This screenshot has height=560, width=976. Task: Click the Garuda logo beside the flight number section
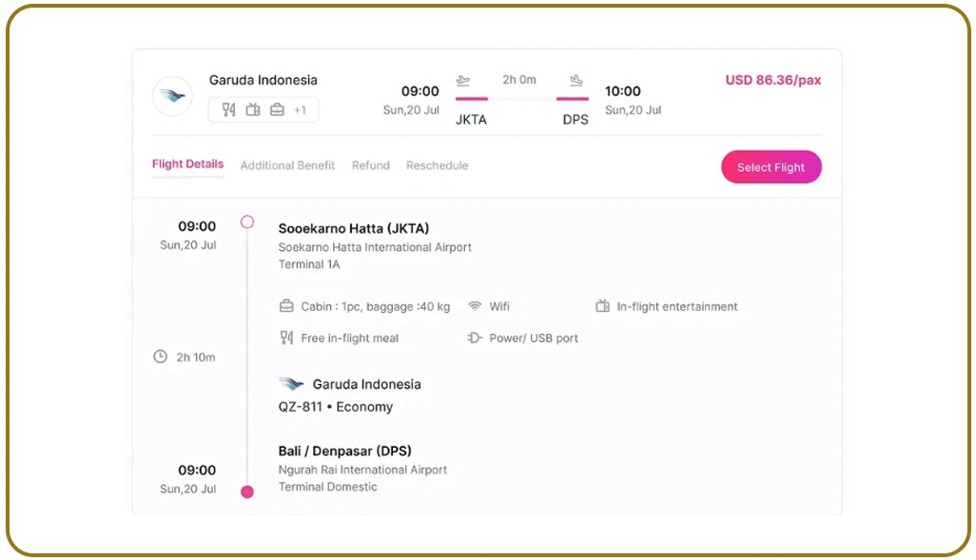291,384
